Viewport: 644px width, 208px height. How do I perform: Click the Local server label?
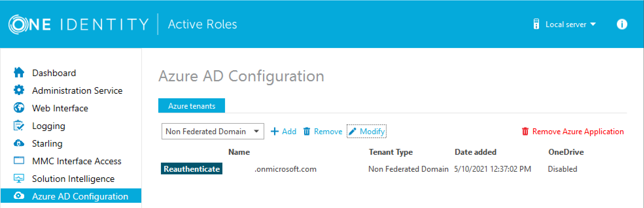[566, 24]
